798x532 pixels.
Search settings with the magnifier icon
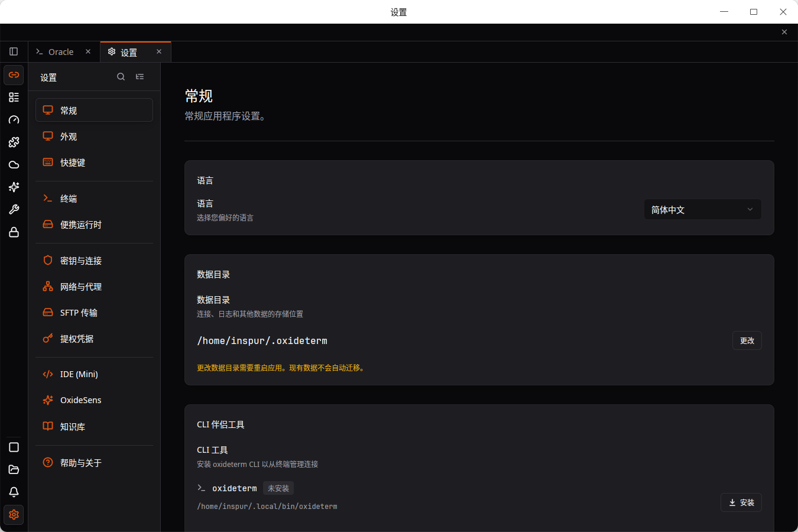(x=121, y=76)
